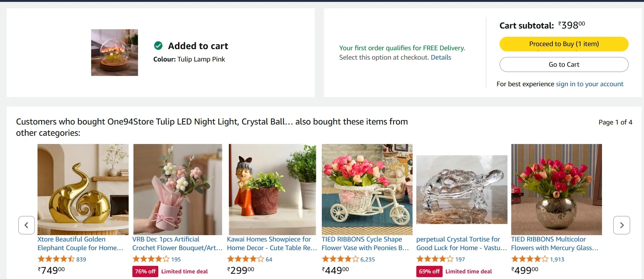Click the previous carousel arrow
The width and height of the screenshot is (644, 279).
pos(27,225)
